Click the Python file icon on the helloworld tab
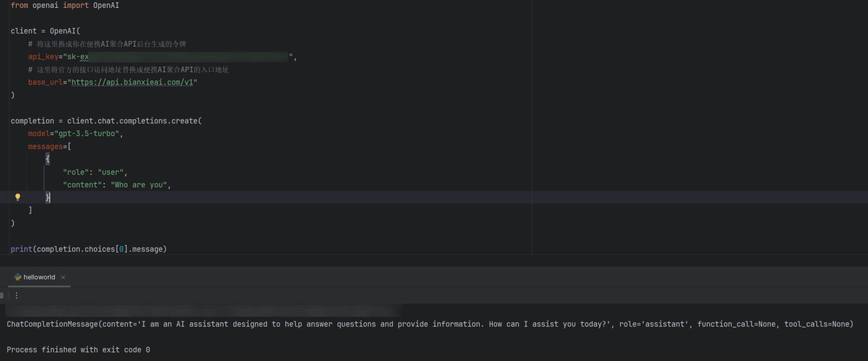 pos(17,277)
